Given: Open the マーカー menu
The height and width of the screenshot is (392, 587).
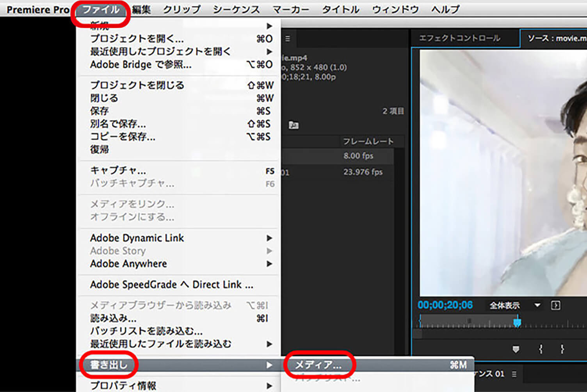Looking at the screenshot, I should [291, 9].
